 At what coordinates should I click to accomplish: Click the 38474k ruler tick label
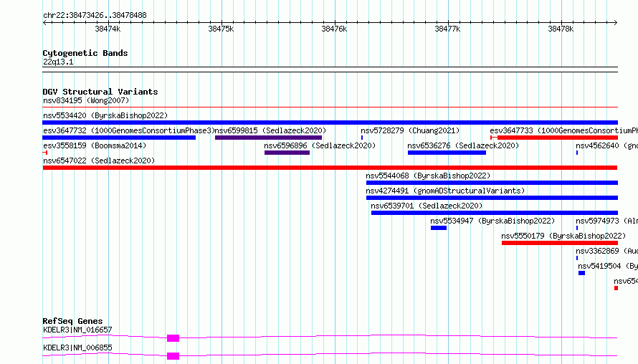[108, 29]
